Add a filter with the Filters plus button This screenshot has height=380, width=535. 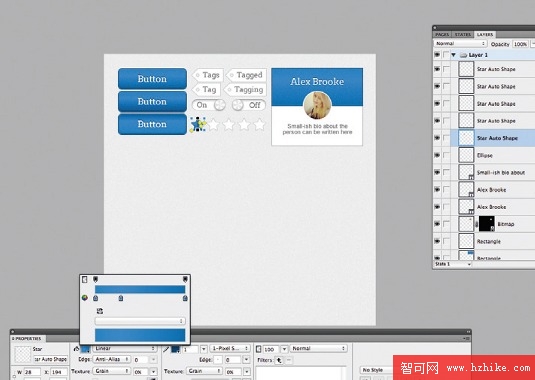[279, 360]
